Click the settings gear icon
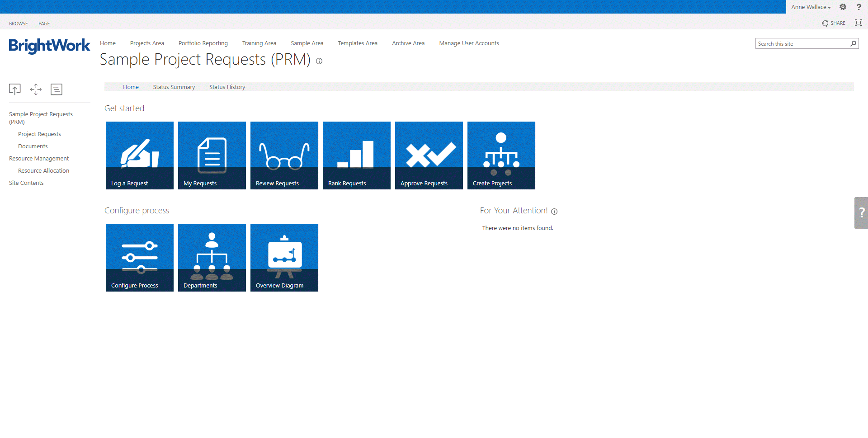The image size is (868, 438). coord(843,7)
